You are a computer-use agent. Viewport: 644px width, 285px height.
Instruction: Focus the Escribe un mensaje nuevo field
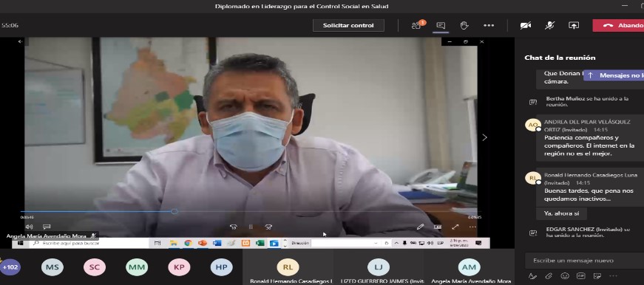(x=584, y=261)
